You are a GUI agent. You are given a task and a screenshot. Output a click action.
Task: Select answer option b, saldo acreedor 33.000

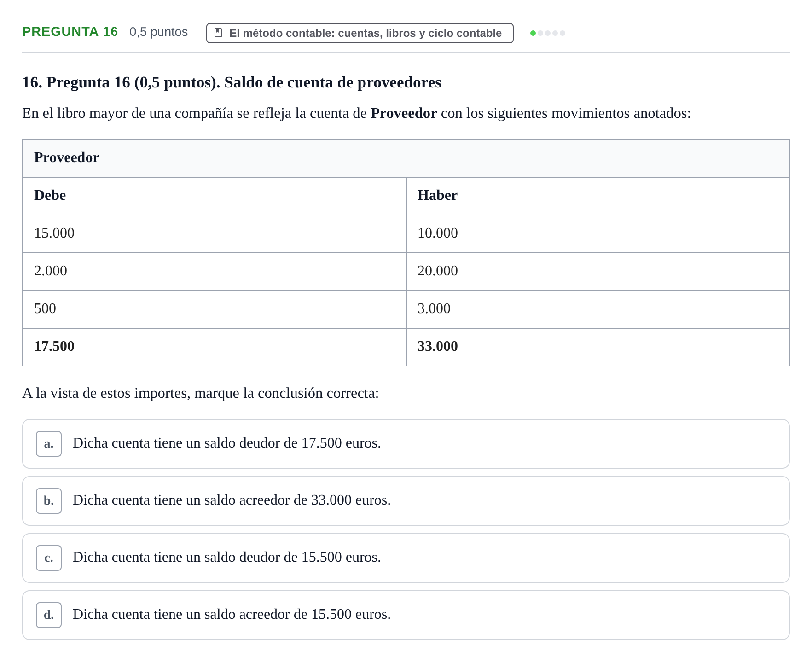click(x=406, y=501)
